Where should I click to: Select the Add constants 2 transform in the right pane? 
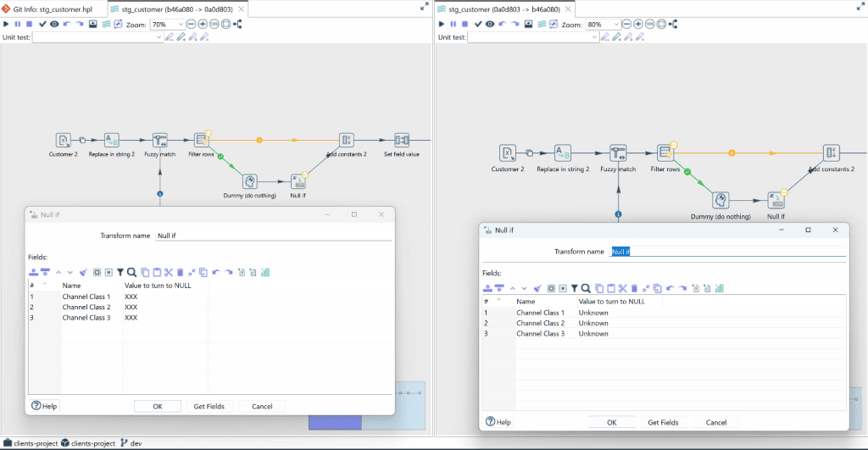tap(831, 153)
